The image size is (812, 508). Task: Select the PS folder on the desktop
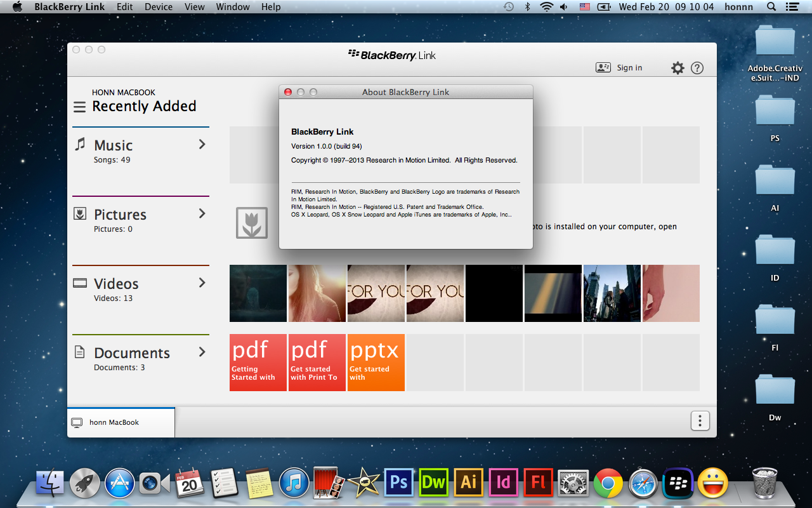click(x=775, y=119)
